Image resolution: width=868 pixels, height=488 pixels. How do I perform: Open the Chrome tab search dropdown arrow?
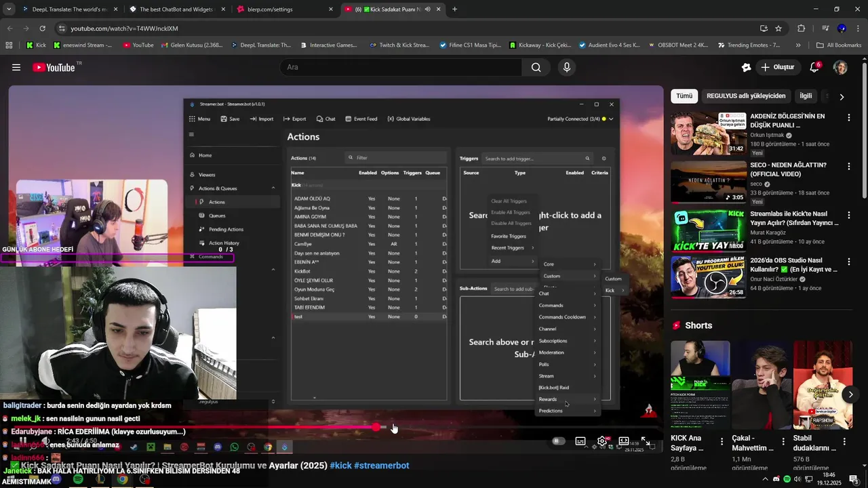(8, 9)
